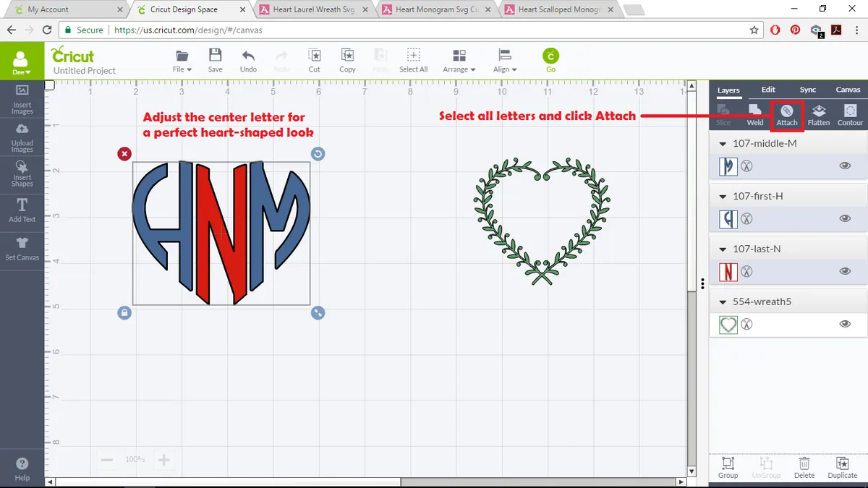Click the Attach tool
The height and width of the screenshot is (488, 868).
[787, 115]
